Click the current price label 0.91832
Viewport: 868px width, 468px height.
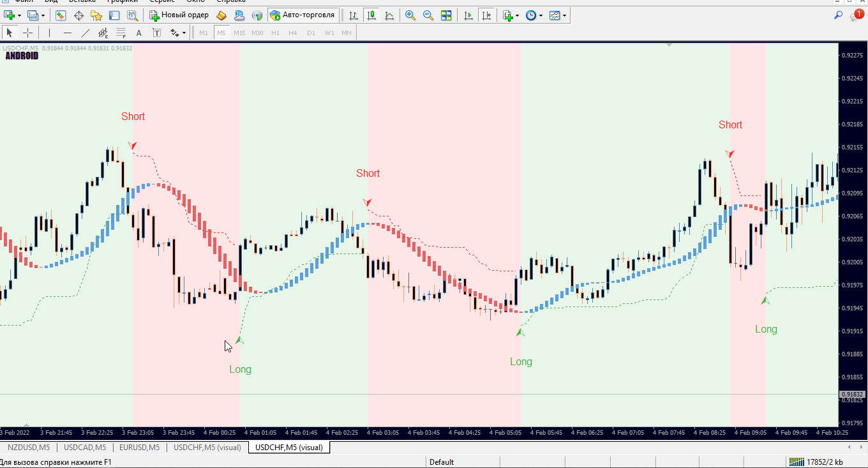tap(853, 395)
